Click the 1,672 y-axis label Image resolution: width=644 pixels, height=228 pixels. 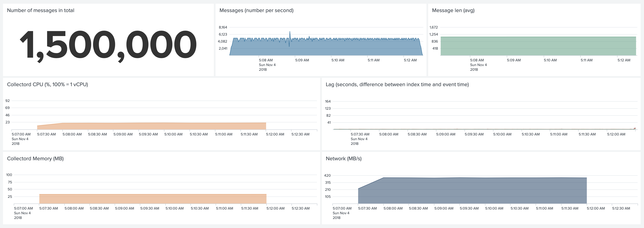434,27
